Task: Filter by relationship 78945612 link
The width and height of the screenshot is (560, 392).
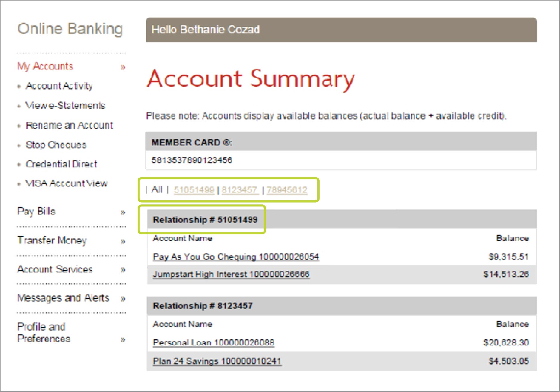Action: 287,190
